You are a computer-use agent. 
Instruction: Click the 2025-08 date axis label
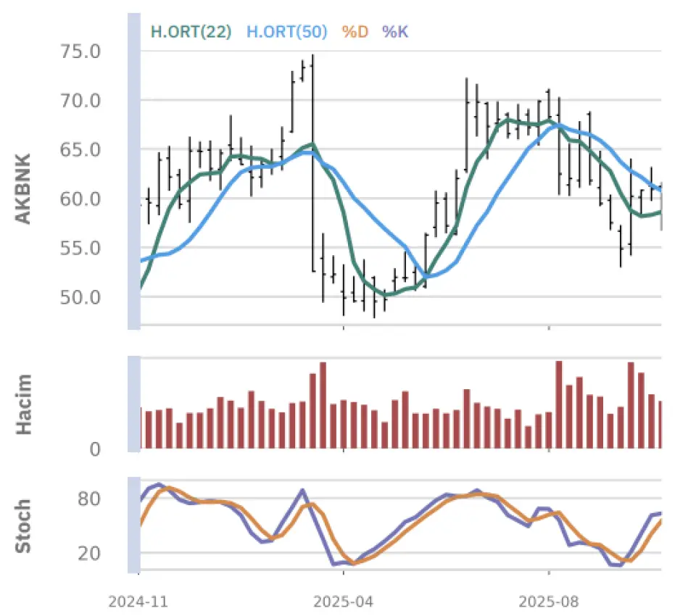(549, 602)
